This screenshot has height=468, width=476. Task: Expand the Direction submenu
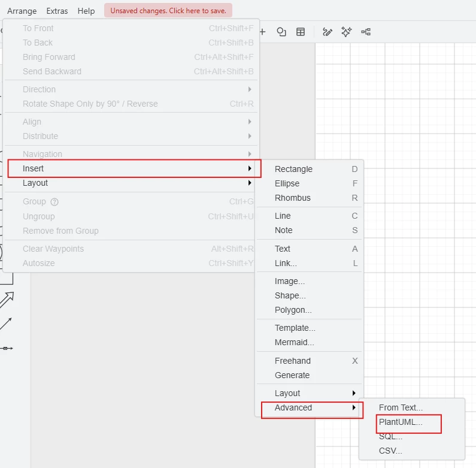coord(131,89)
